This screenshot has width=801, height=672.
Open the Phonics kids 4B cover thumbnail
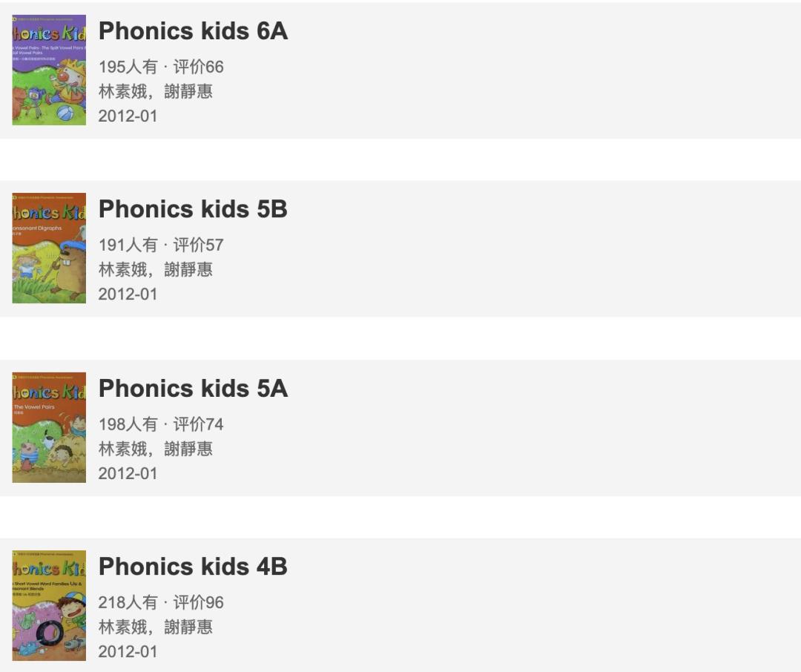pos(49,605)
